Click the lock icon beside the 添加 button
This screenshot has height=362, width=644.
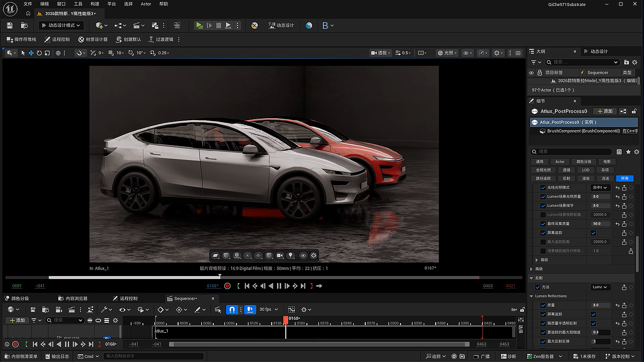(x=634, y=111)
